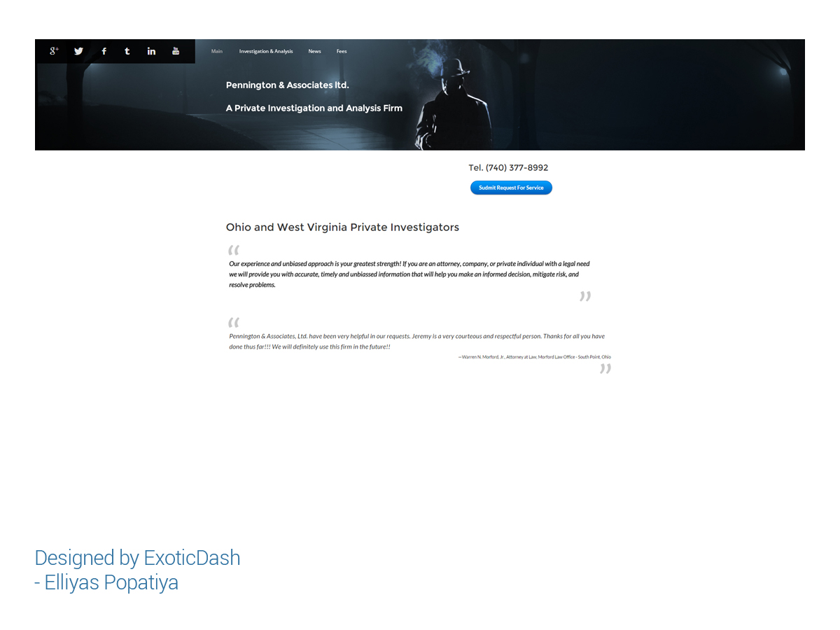Click the testimonial about Jeremy being courteous
The width and height of the screenshot is (840, 630).
[417, 342]
